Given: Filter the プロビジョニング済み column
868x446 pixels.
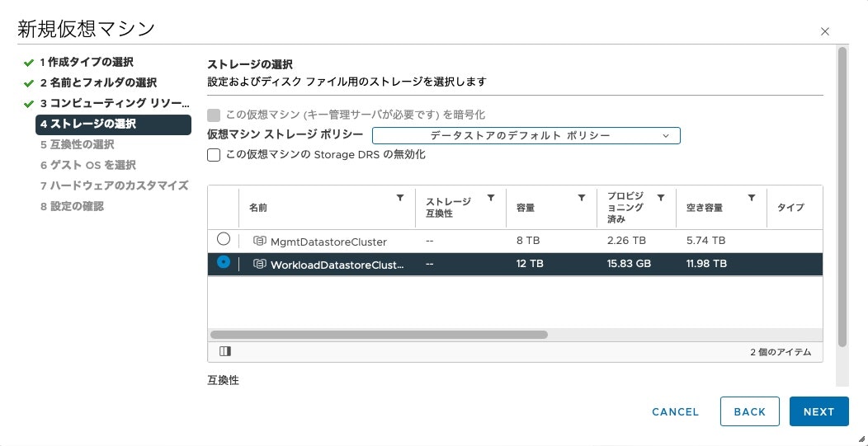Looking at the screenshot, I should pos(660,198).
